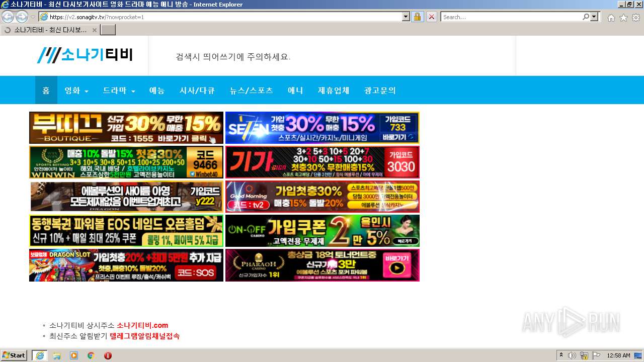The width and height of the screenshot is (644, 362).
Task: Click the Show desktop button
Action: click(638, 355)
